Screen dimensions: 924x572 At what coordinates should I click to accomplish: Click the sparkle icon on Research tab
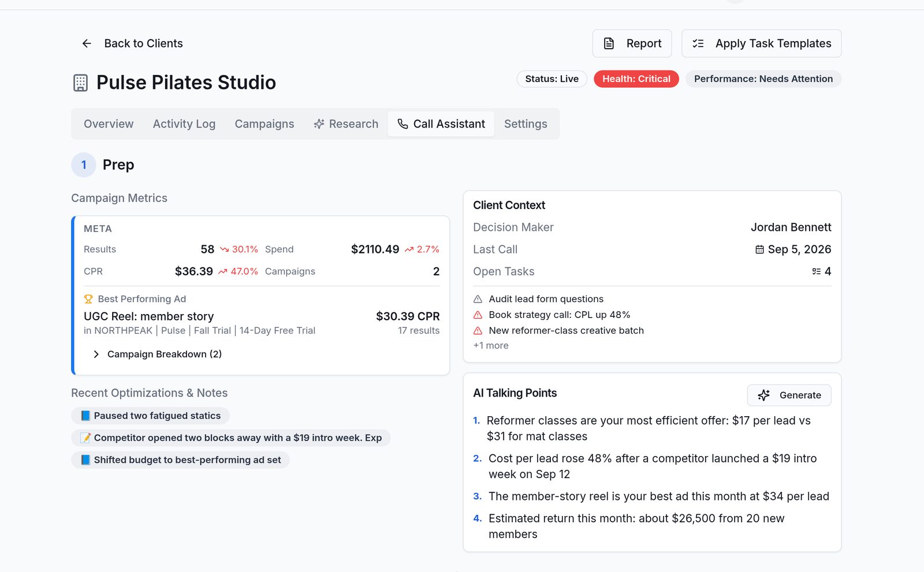tap(319, 124)
